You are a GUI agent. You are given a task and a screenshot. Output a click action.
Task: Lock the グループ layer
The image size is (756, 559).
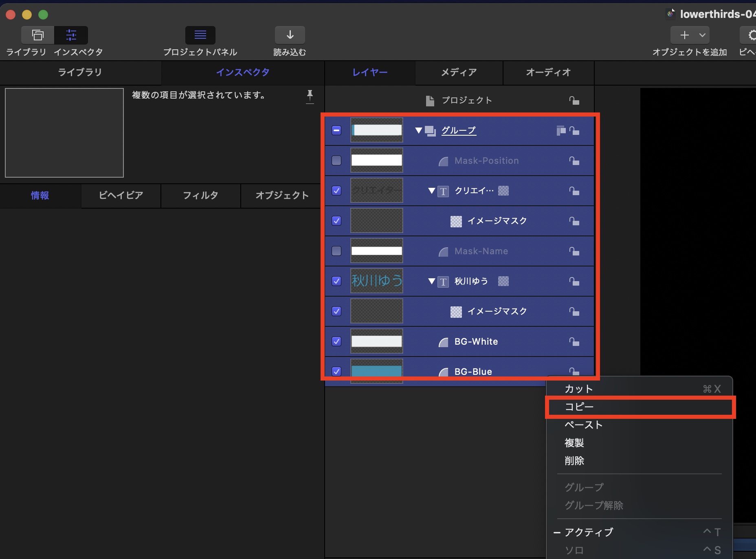click(x=574, y=130)
